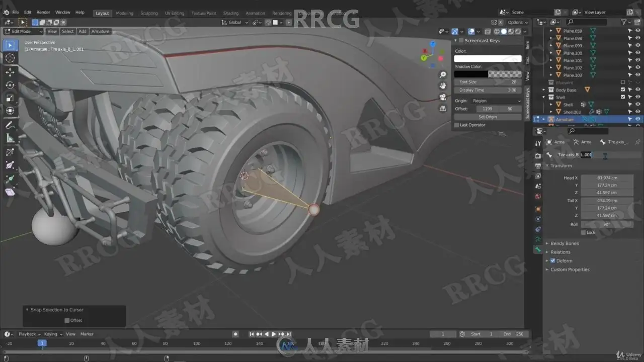
Task: Choose the Transform tool
Action: (10, 111)
